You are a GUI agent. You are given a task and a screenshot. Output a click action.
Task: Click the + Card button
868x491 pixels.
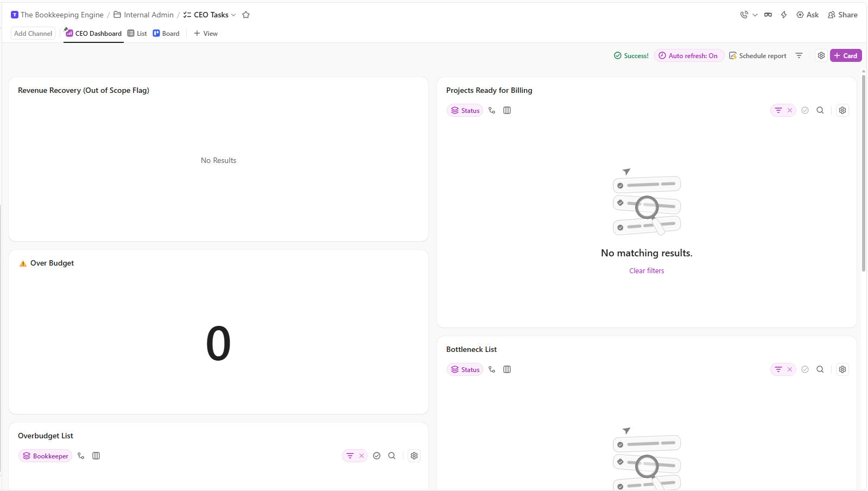[x=846, y=55]
